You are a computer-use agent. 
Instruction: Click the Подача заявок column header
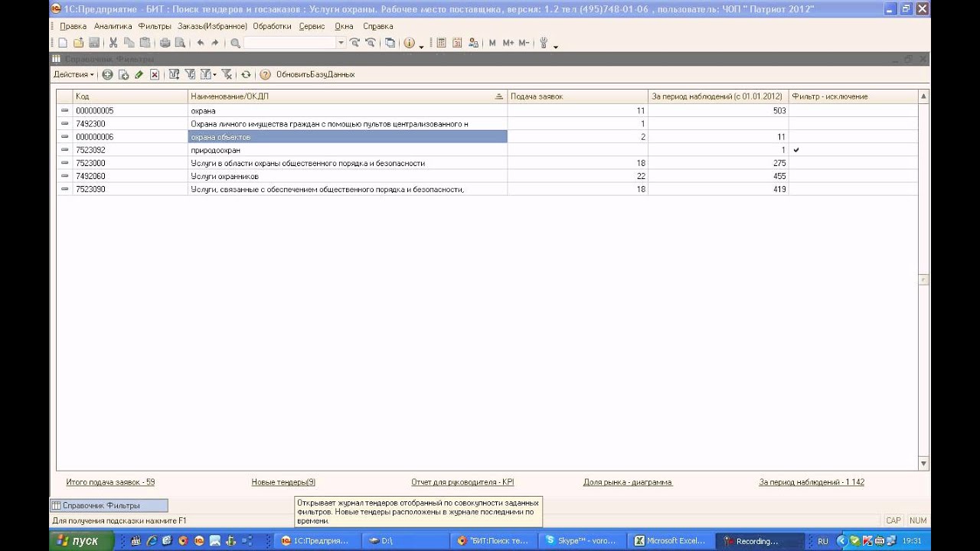(577, 96)
